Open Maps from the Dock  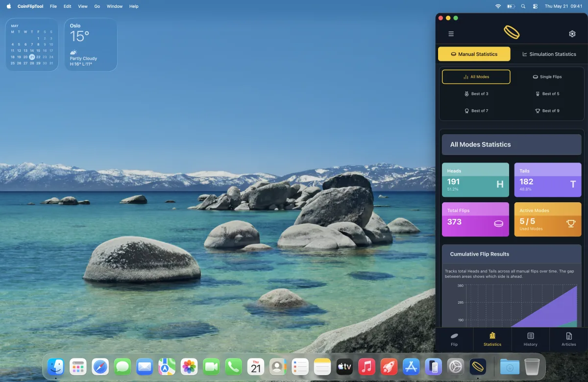click(167, 366)
